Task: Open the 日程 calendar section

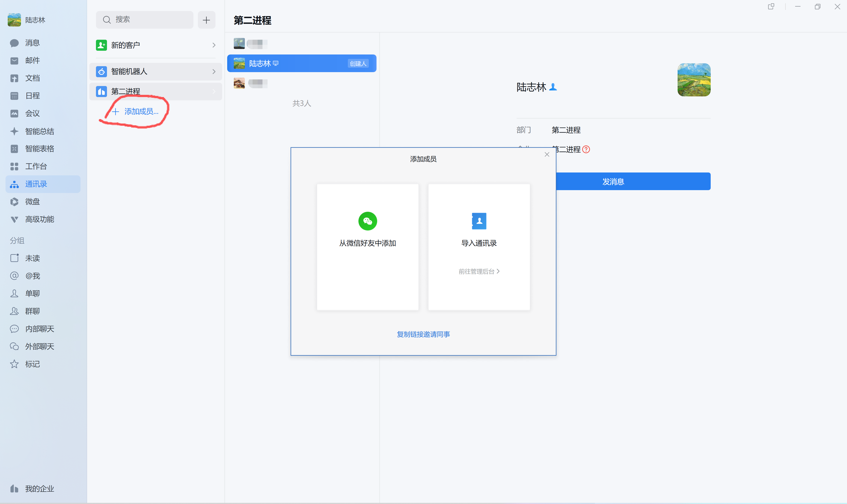Action: (x=43, y=96)
